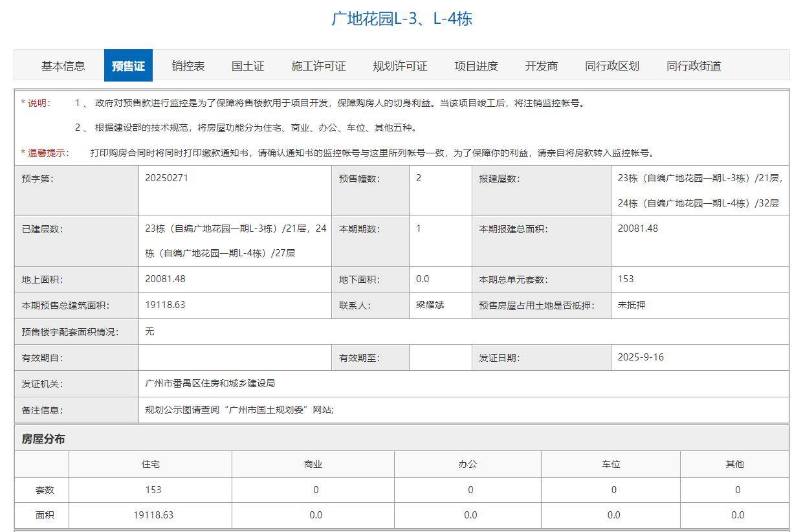
Task: View the 项目进度 tab
Action: (476, 66)
